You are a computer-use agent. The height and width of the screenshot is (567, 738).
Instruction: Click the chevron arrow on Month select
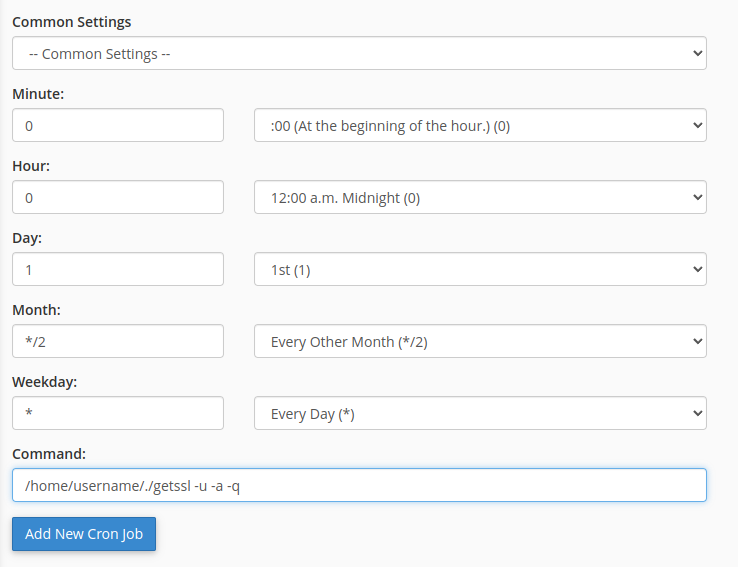[698, 341]
